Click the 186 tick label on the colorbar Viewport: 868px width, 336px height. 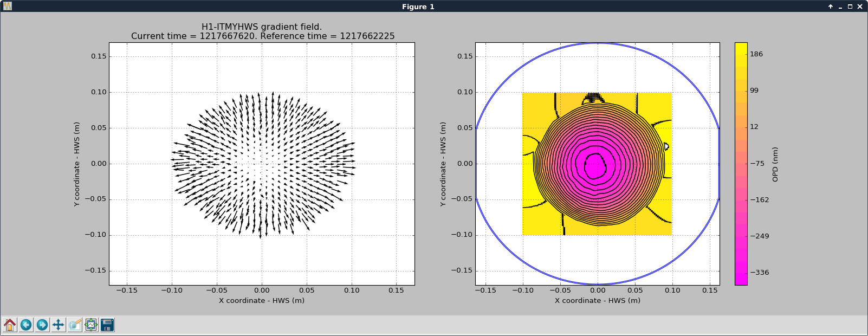756,54
